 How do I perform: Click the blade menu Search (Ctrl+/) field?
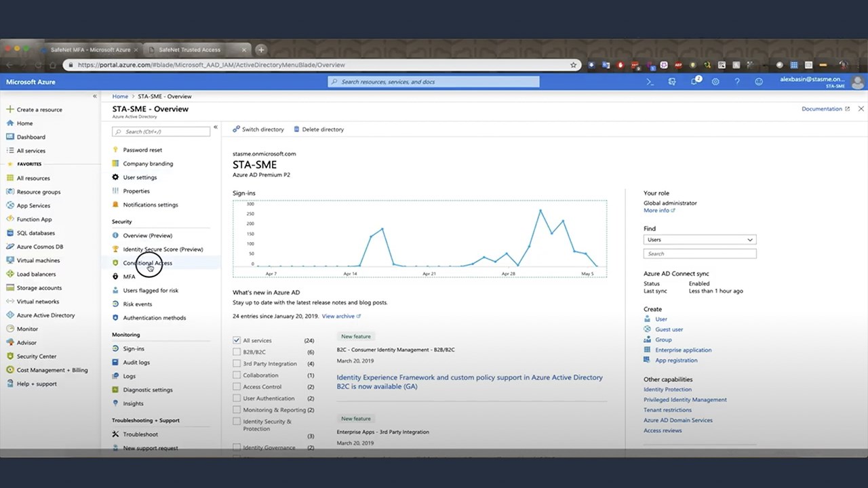161,131
